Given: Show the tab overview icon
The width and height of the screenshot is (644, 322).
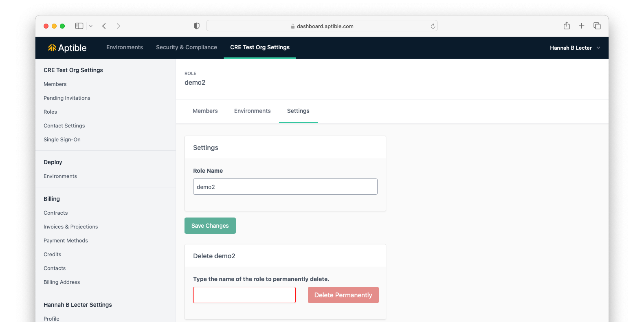Looking at the screenshot, I should click(x=597, y=26).
